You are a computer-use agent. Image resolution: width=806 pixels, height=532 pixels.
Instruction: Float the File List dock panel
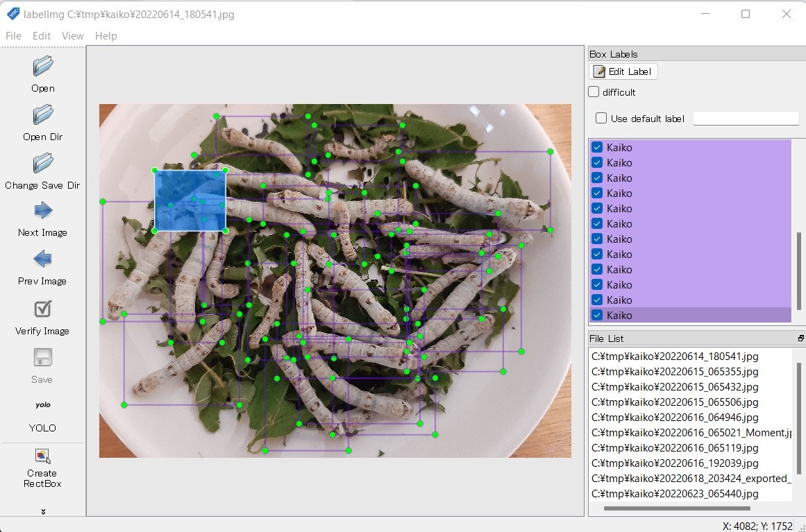coord(801,338)
